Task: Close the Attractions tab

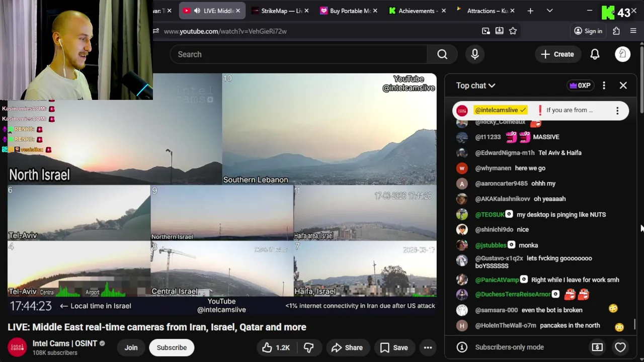Action: tap(512, 11)
